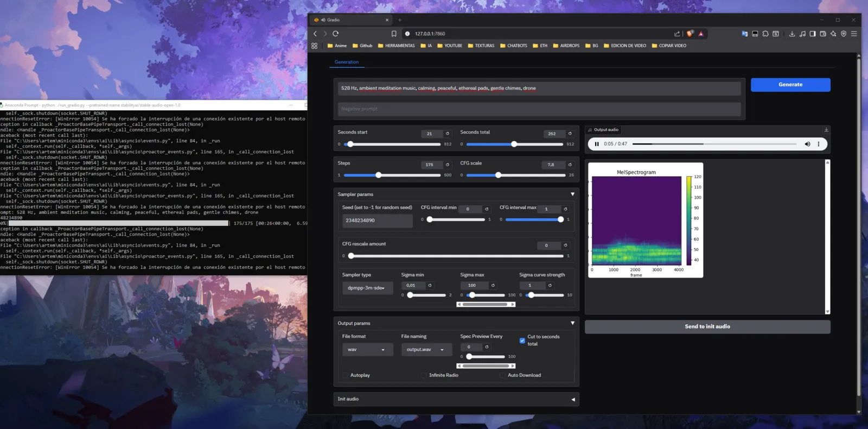868x429 pixels.
Task: Open the Anime bookmarks folder
Action: coord(337,46)
